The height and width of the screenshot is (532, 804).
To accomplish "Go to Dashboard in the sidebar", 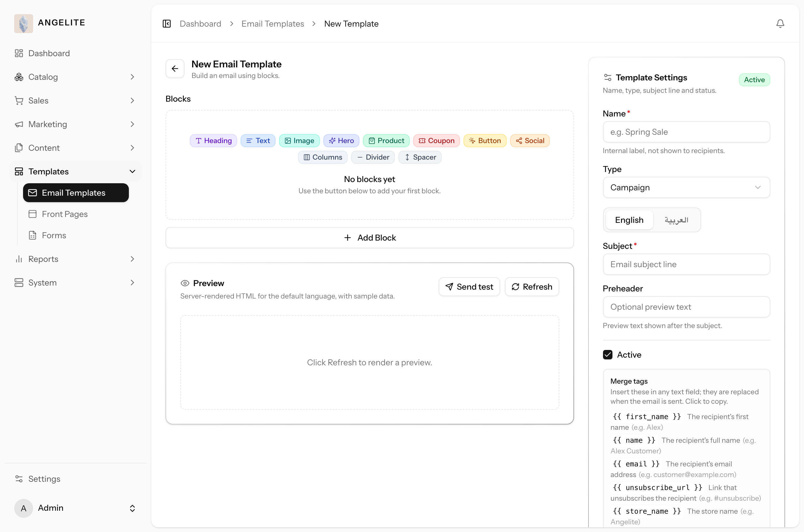I will 76,53.
